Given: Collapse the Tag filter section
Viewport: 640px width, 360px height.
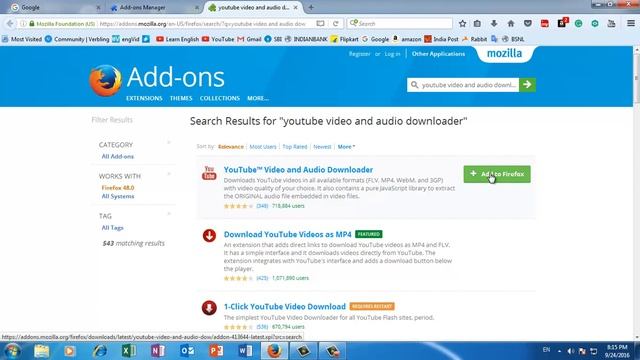Looking at the screenshot, I should 169,214.
